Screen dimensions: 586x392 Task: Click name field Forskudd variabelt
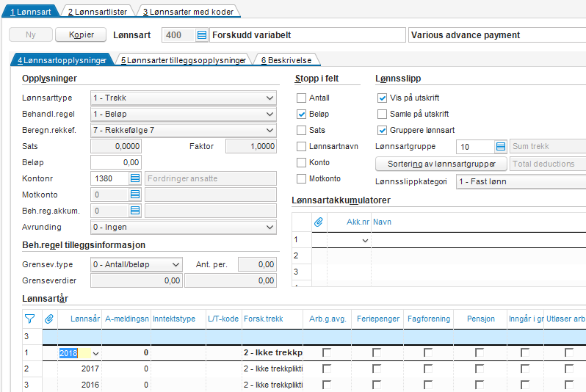308,35
